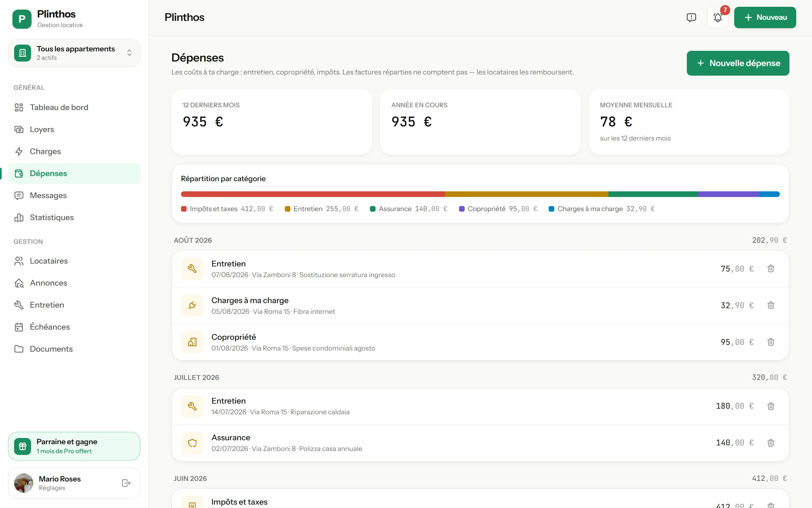Screen dimensions: 812x508
Task: Click the 320,00 € July total
Action: coord(770,378)
